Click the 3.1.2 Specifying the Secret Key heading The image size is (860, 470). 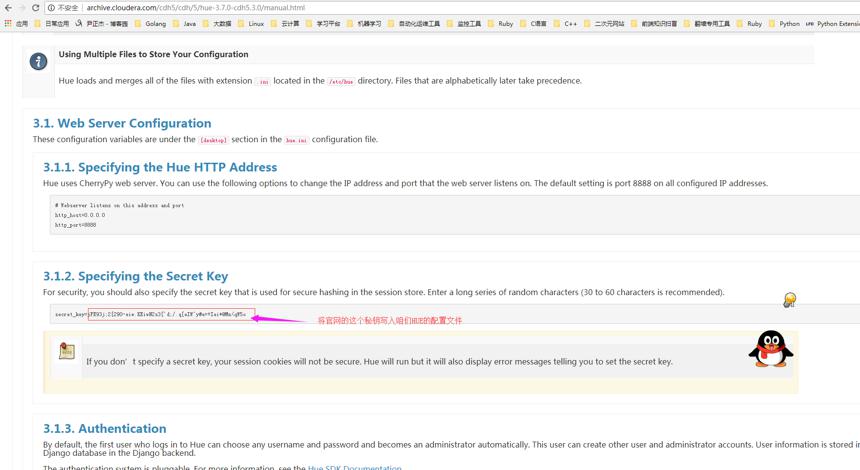[135, 276]
